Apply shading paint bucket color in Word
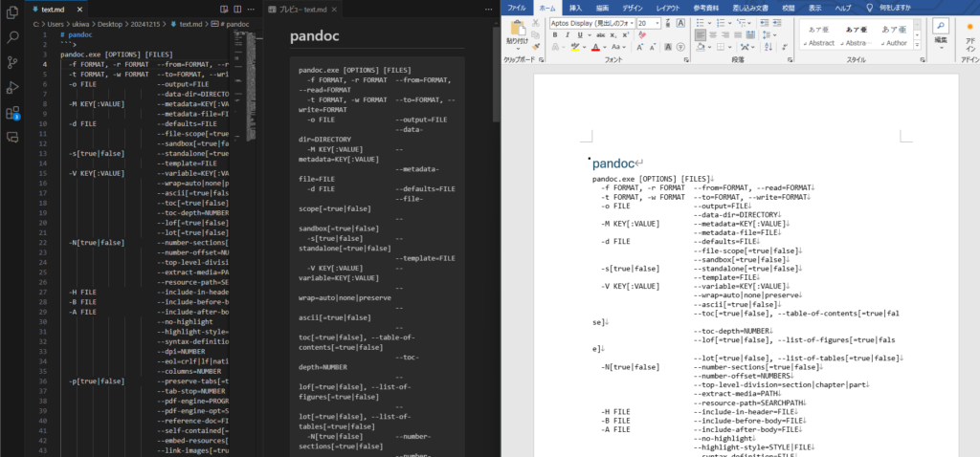 (701, 47)
